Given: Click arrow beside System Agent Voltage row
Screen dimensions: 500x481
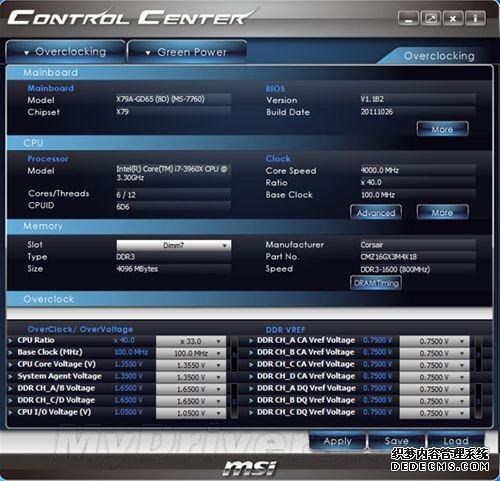Looking at the screenshot, I should [x=10, y=377].
